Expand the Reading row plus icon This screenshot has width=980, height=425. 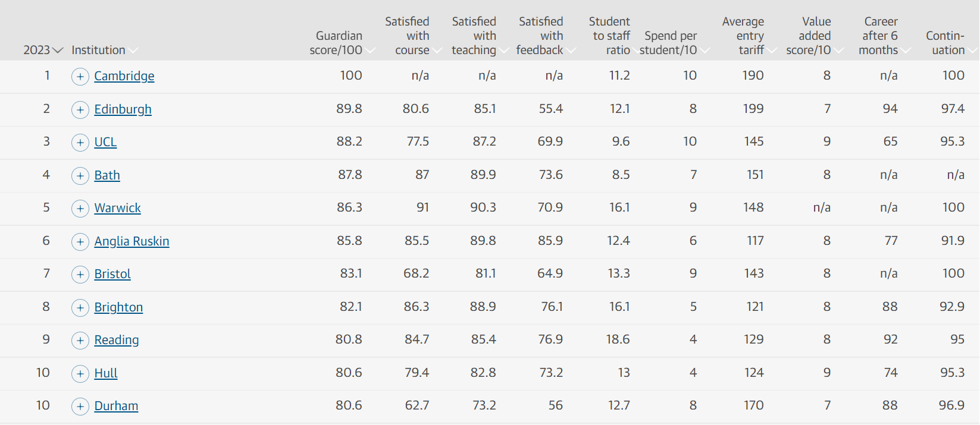tap(80, 341)
